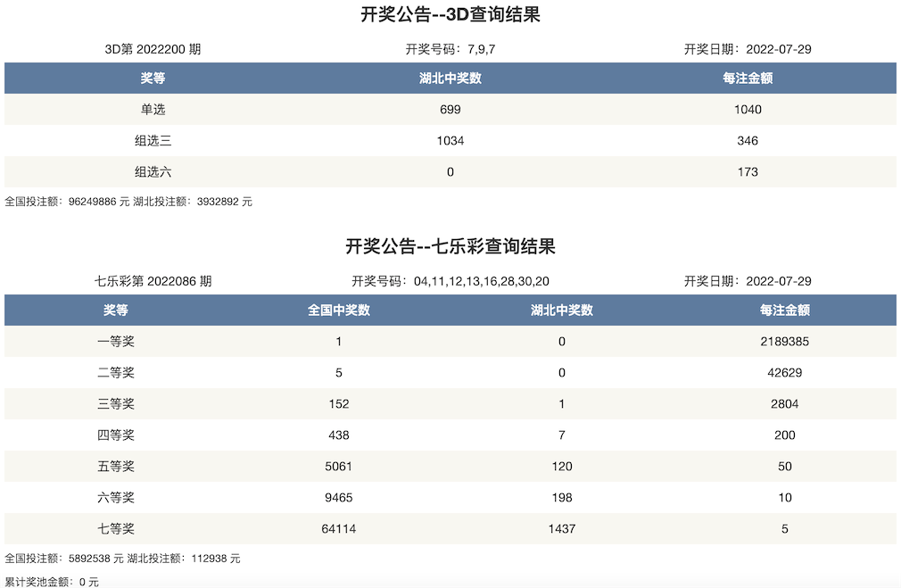This screenshot has height=588, width=901.
Task: Click the 3D winning numbers 7,9,7
Action: pos(482,49)
